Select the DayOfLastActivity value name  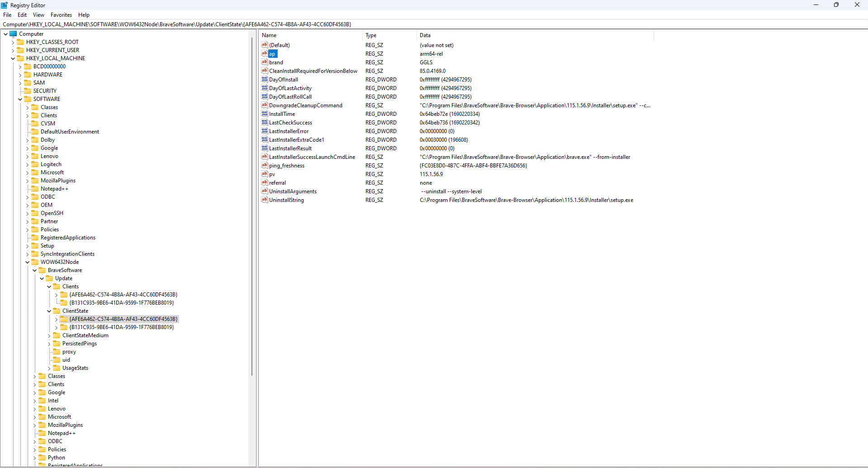point(290,88)
